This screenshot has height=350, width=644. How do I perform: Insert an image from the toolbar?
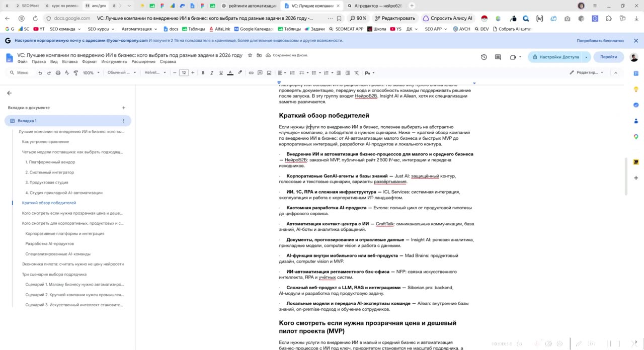pyautogui.click(x=269, y=73)
